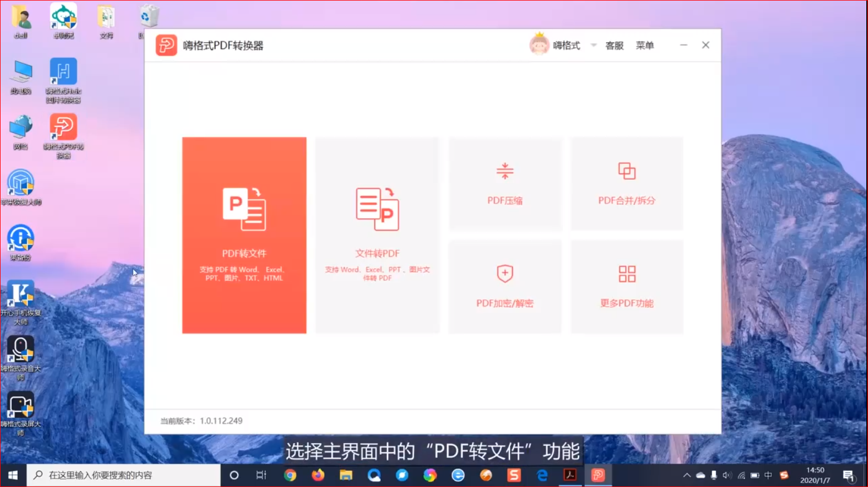Open Adobe Acrobat from the taskbar
The image size is (868, 487).
click(570, 475)
